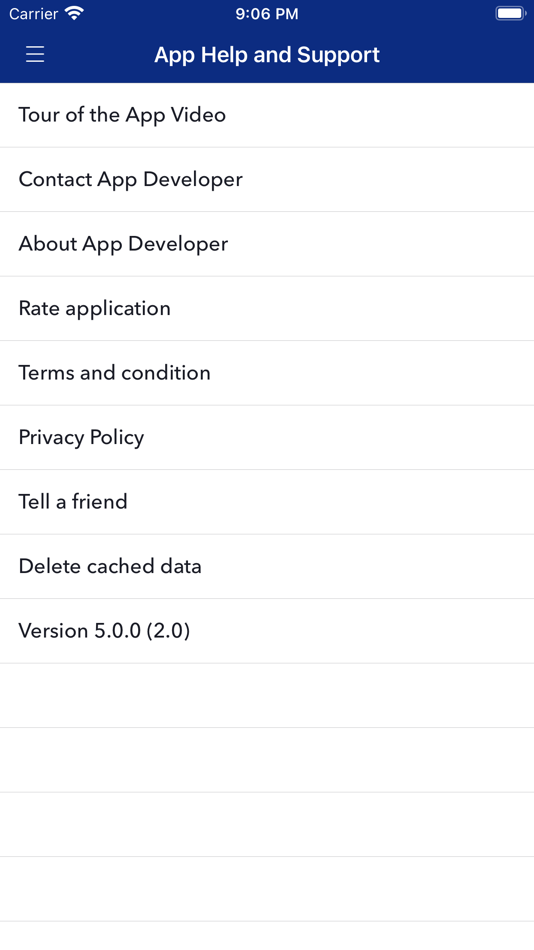
Task: Tap Delete cached data
Action: [267, 566]
